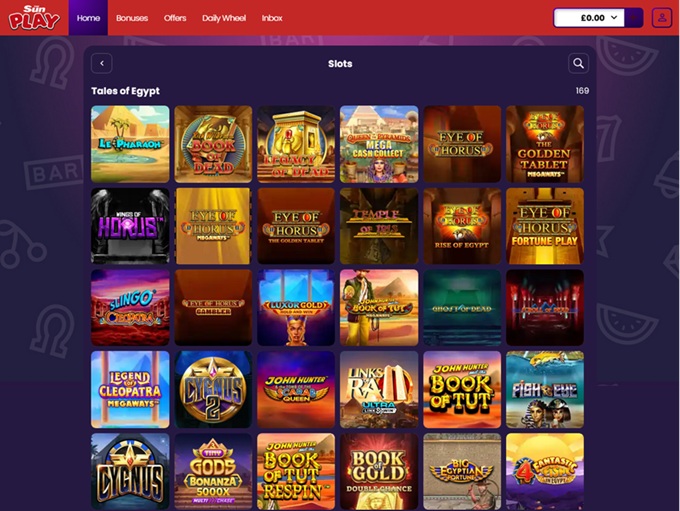Viewport: 680px width, 511px height.
Task: Click the Sun Play logo
Action: tap(34, 18)
